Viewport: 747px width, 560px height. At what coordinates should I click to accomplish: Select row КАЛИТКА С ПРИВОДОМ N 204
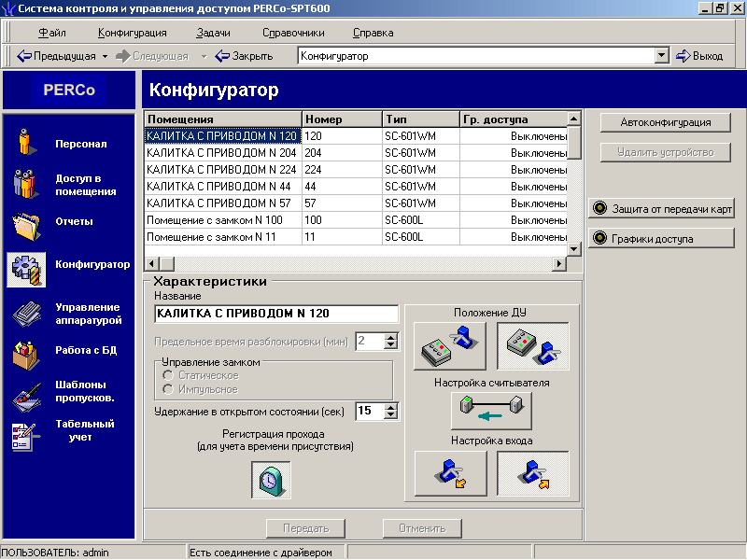(x=356, y=153)
